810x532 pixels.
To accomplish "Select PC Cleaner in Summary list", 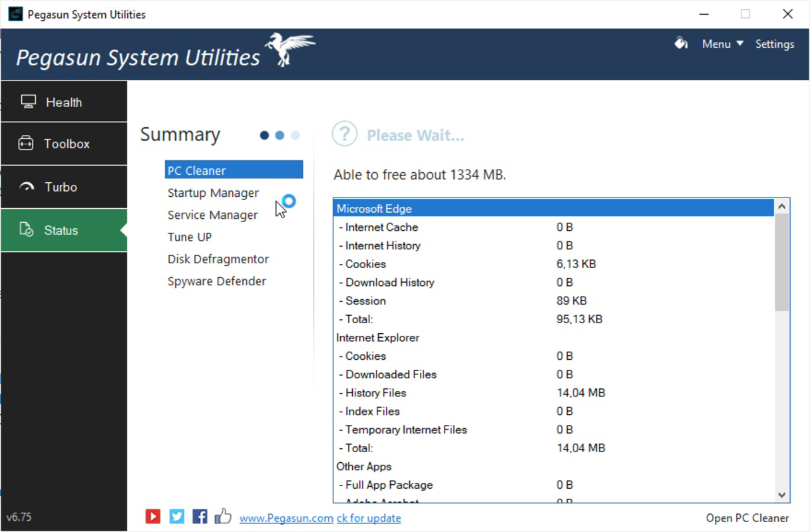I will pyautogui.click(x=234, y=170).
